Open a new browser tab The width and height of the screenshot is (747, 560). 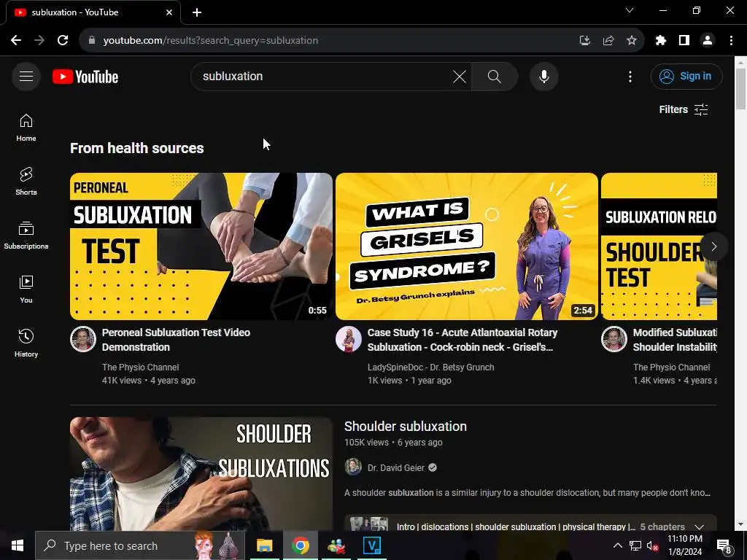click(197, 12)
